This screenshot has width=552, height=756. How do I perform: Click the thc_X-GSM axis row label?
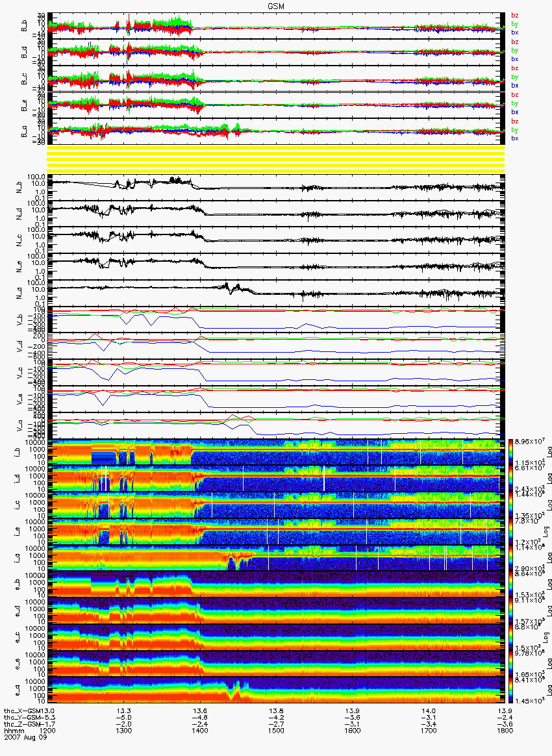coord(23,711)
